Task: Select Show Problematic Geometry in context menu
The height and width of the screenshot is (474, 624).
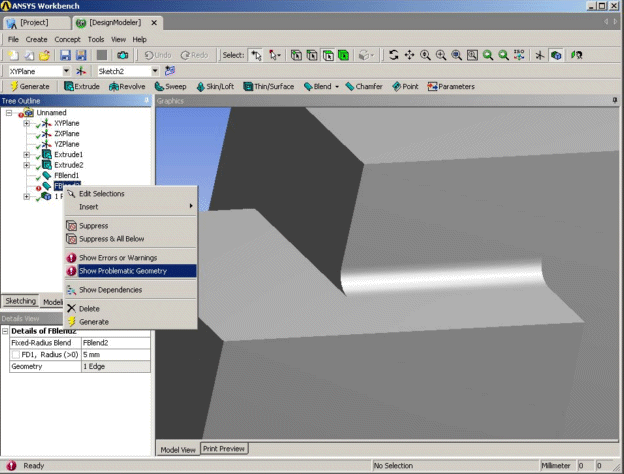Action: [x=123, y=270]
